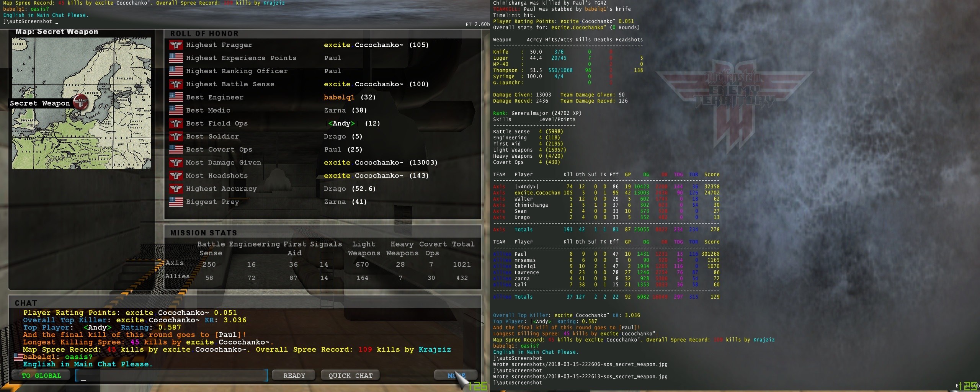Click Axis icon next to Most Headshots

click(x=176, y=176)
